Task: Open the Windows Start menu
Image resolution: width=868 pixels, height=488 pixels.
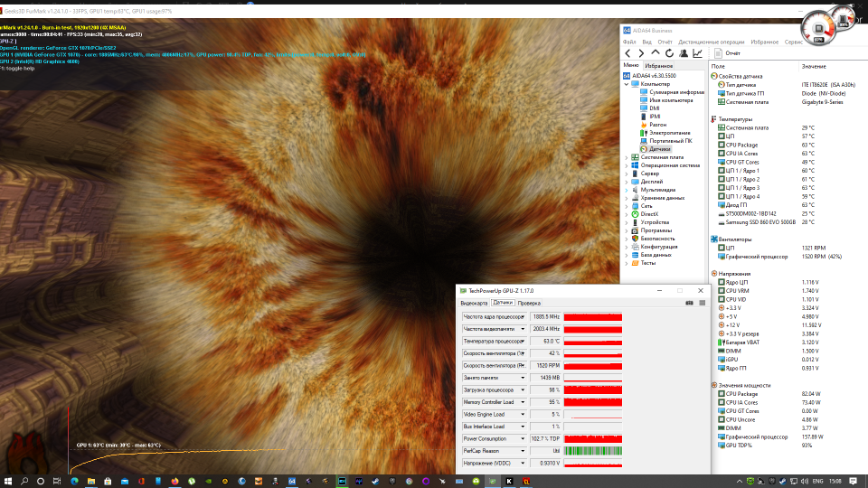Action: tap(8, 482)
